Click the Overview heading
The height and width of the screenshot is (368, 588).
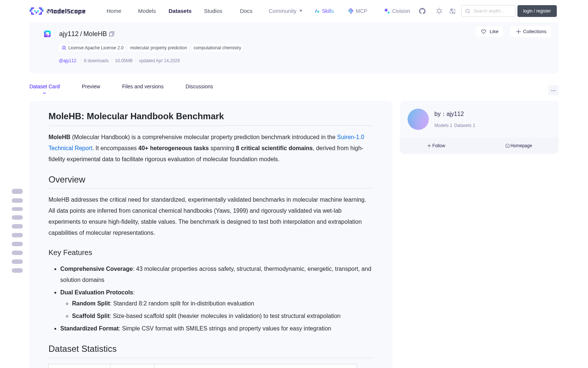point(67,180)
